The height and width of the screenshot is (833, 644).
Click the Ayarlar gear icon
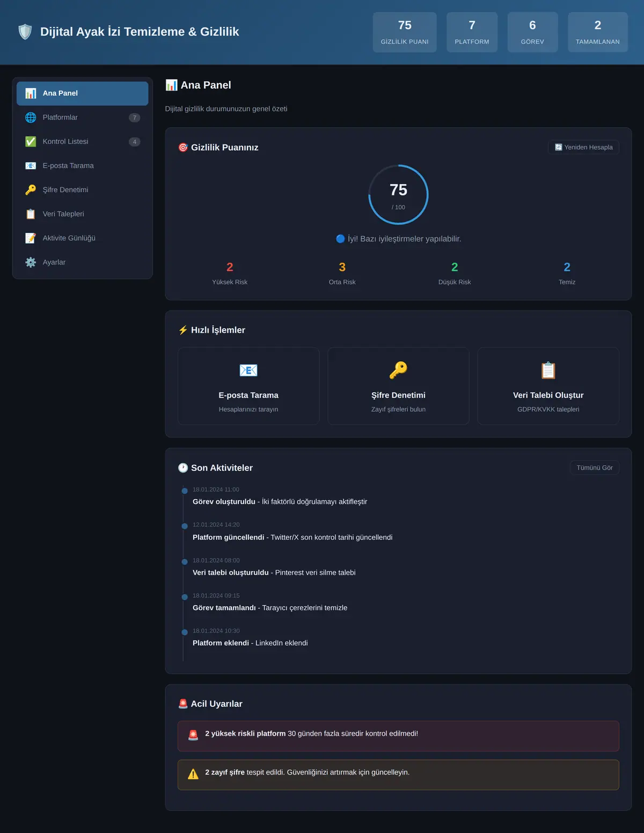(x=31, y=262)
